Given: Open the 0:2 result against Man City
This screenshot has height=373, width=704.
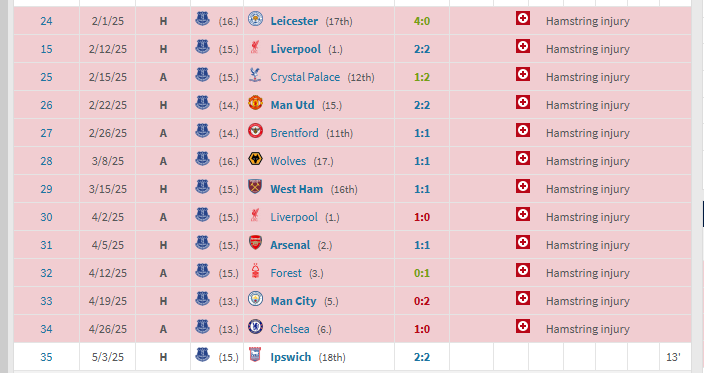Looking at the screenshot, I should (422, 301).
